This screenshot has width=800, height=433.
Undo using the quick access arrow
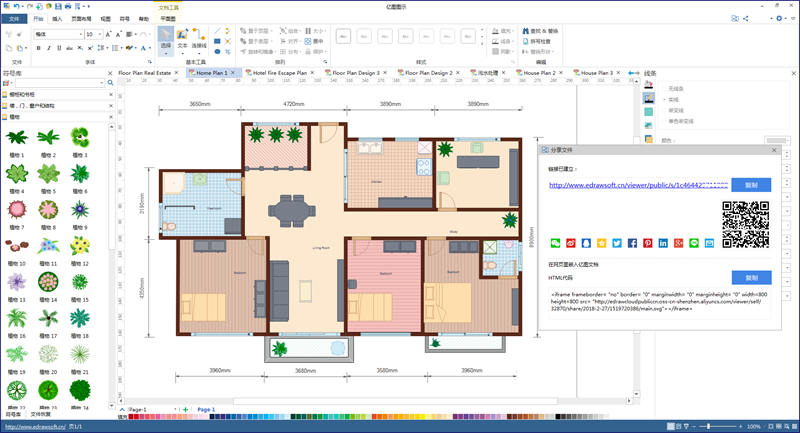(17, 6)
